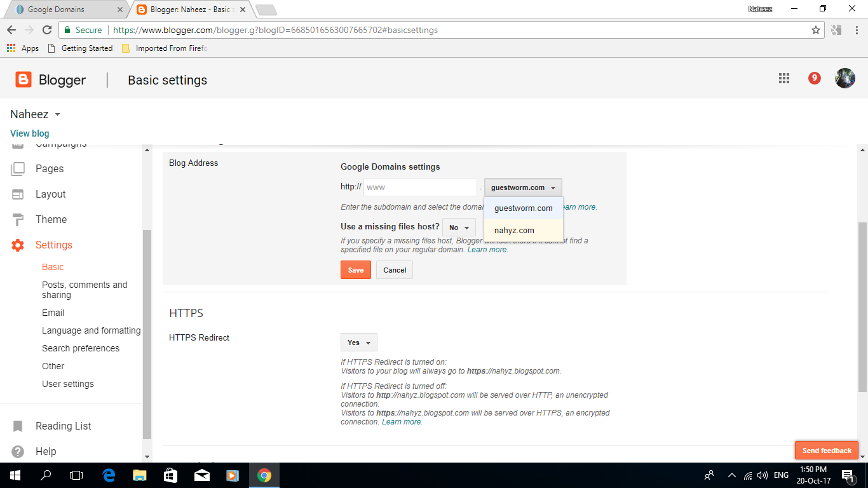Open the Action Center notification icon

(848, 475)
